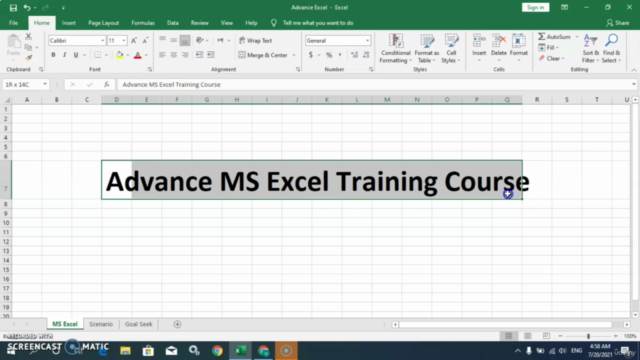
Task: Switch to the Insert ribbon tab
Action: pos(69,23)
